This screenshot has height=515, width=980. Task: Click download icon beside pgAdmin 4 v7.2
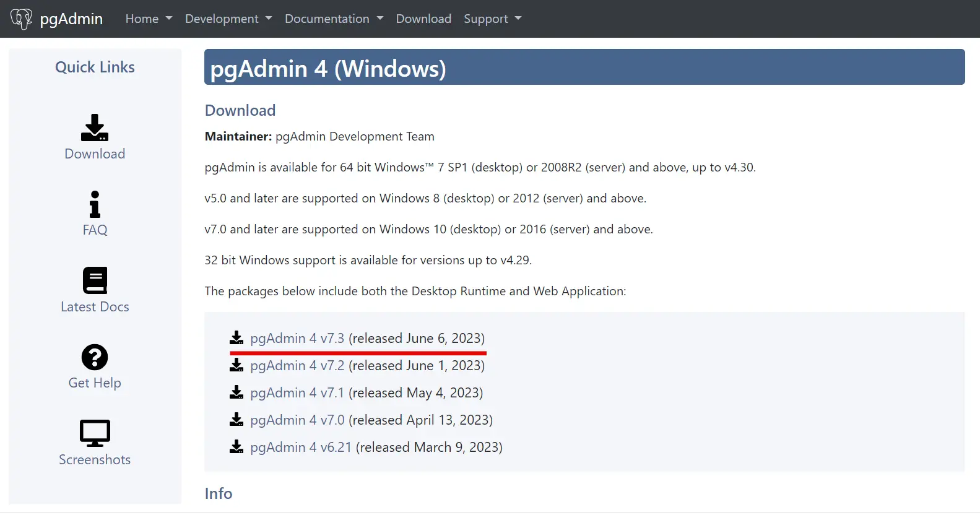click(236, 365)
